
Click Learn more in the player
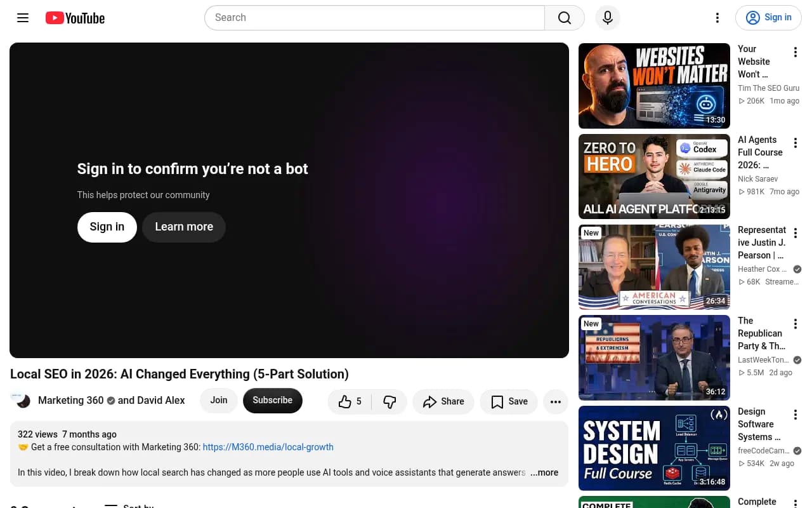(x=184, y=227)
